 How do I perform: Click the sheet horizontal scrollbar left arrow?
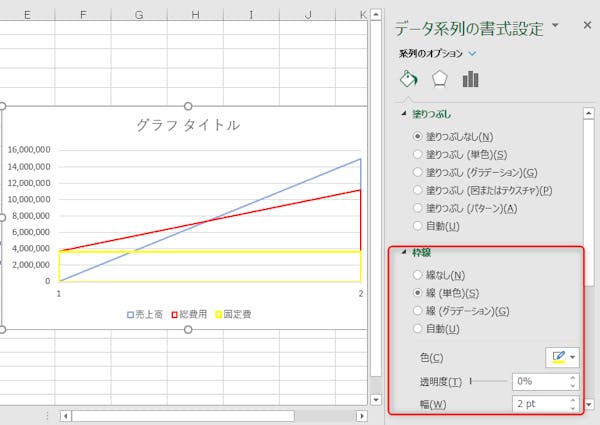point(65,415)
